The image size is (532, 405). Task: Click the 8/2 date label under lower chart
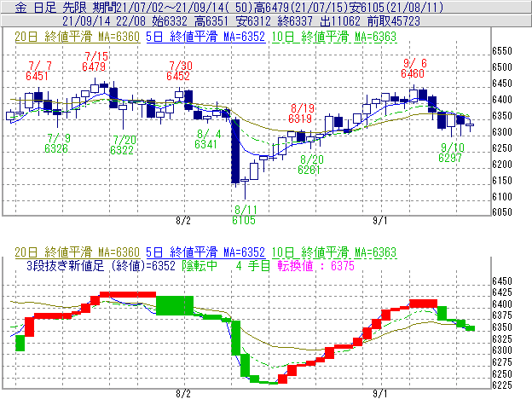(x=183, y=394)
